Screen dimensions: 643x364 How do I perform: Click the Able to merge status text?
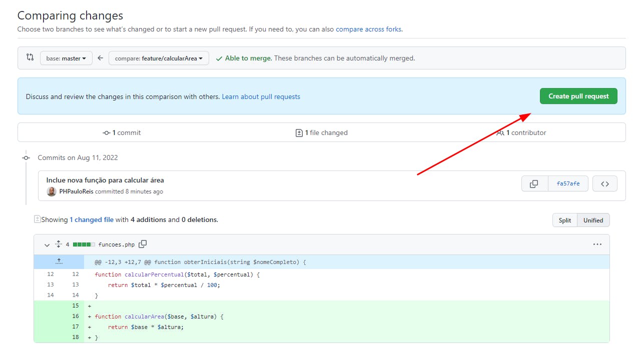[x=248, y=58]
